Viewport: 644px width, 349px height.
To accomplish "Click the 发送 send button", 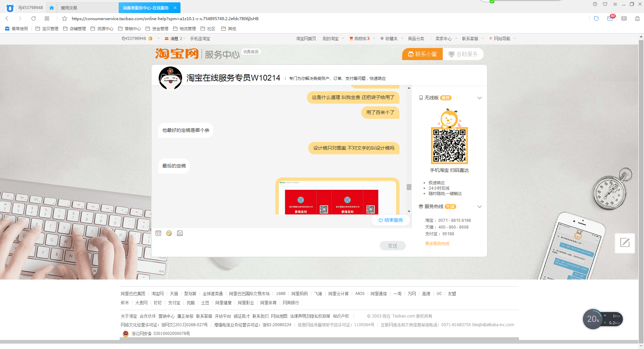I will click(x=393, y=246).
